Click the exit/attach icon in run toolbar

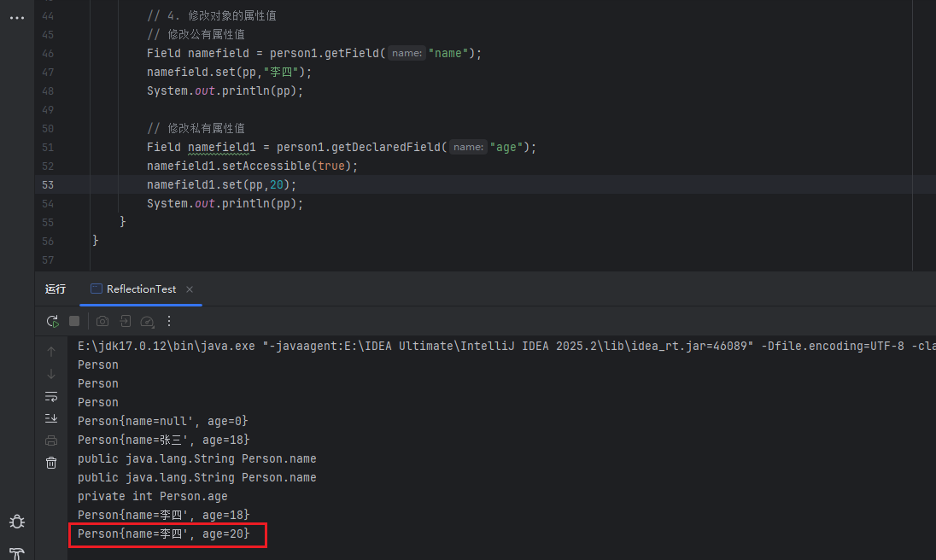[125, 321]
